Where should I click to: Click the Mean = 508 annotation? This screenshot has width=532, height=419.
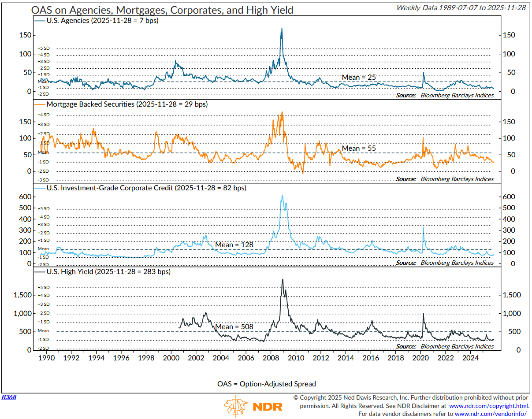[x=234, y=327]
